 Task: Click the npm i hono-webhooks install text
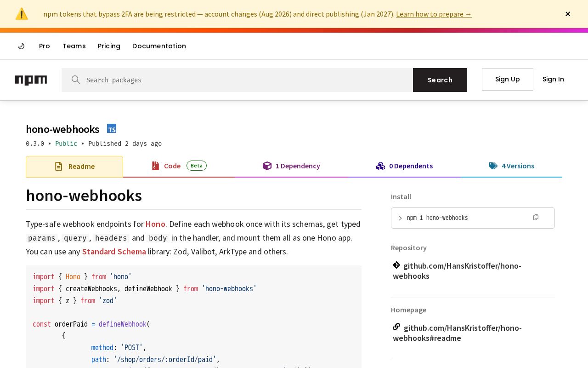coord(437,218)
